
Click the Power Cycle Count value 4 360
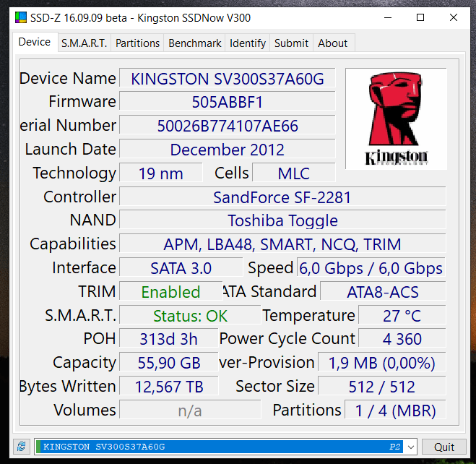pos(402,339)
